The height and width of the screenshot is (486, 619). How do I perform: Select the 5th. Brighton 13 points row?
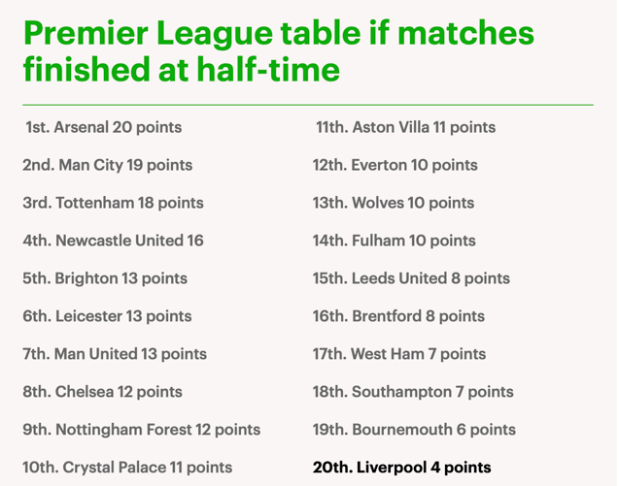105,279
